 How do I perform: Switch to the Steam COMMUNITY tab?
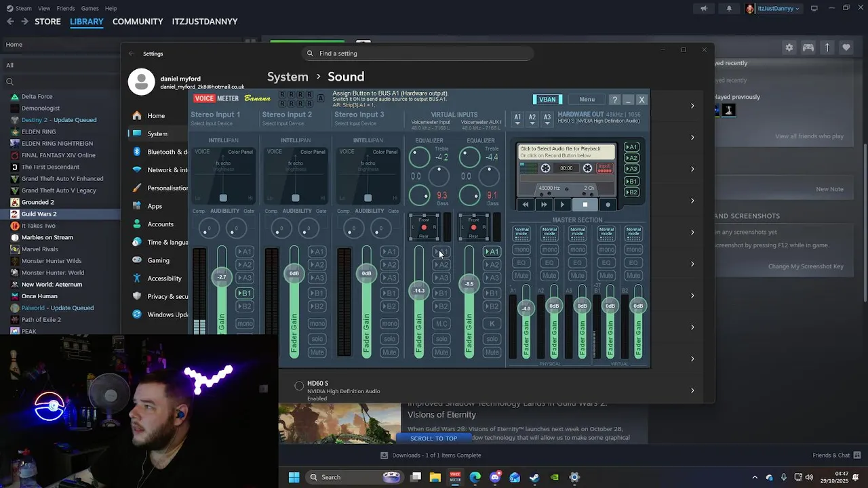[138, 22]
